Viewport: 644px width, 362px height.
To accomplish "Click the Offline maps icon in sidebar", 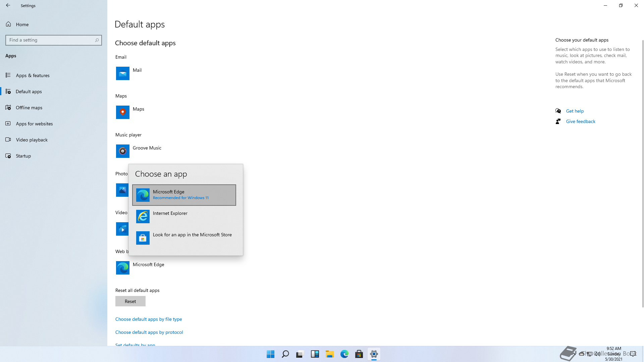I will tap(8, 108).
